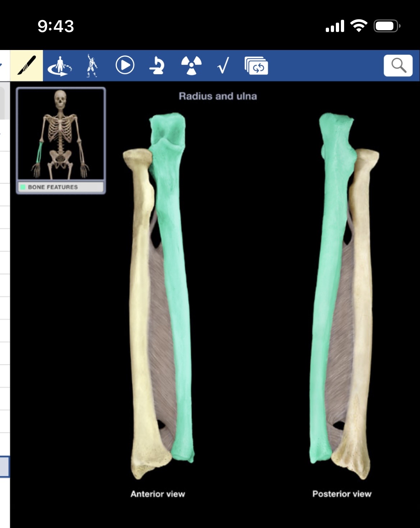The height and width of the screenshot is (528, 420).
Task: Open the microscope histology view
Action: click(x=157, y=65)
